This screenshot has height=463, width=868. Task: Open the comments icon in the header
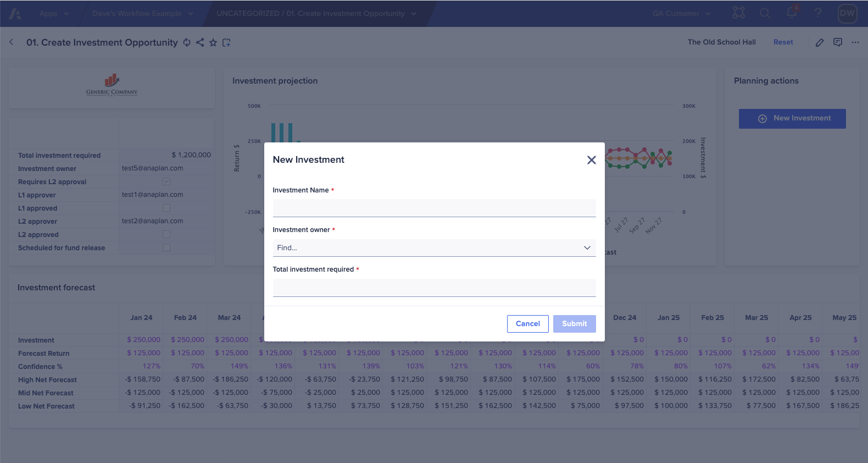pos(838,42)
